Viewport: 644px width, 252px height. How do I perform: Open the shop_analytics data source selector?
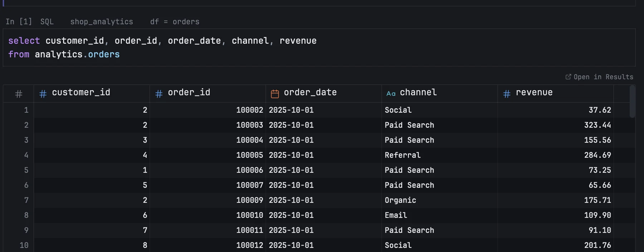point(102,22)
